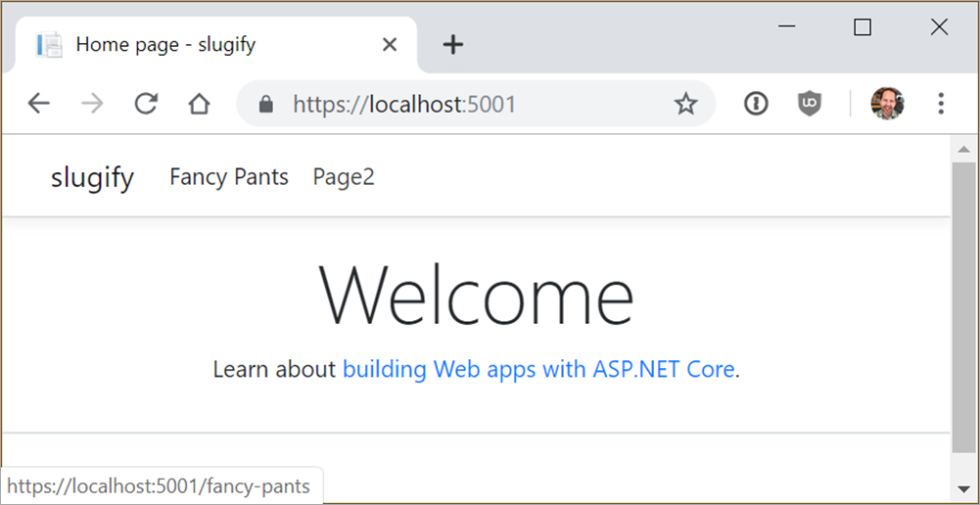This screenshot has width=980, height=505.
Task: Open building Web apps with ASP.NET Core link
Action: point(538,370)
